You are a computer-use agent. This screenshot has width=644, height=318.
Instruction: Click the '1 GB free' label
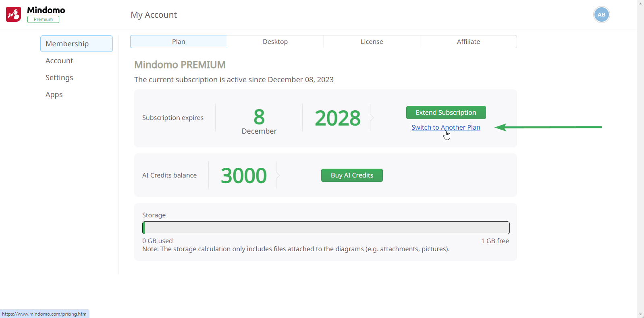pos(495,241)
